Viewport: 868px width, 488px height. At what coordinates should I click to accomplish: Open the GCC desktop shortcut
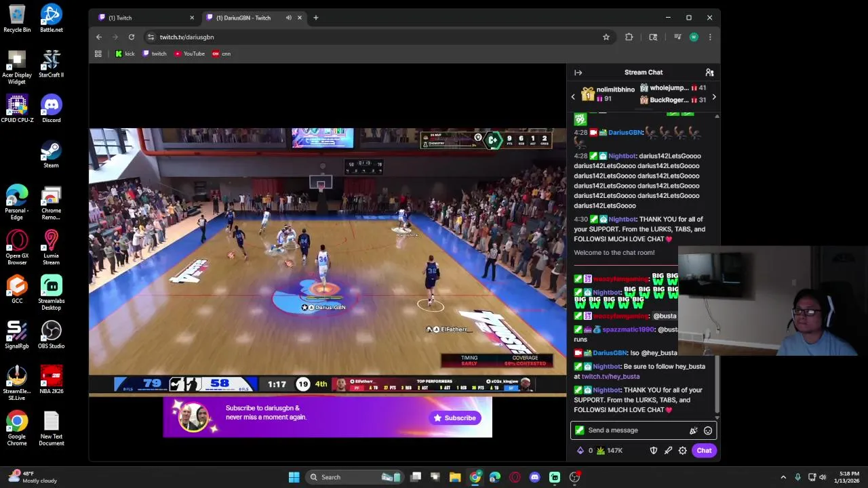click(17, 289)
